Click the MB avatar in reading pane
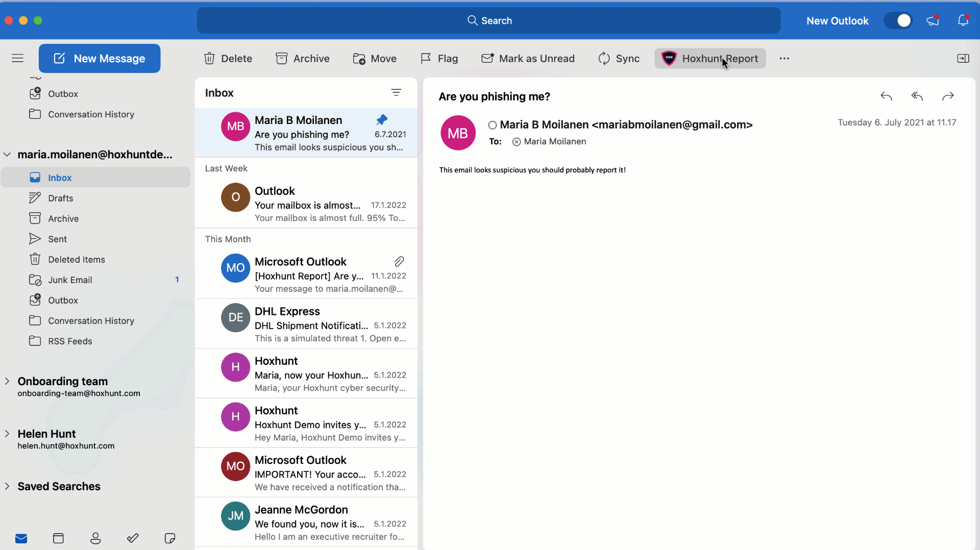This screenshot has width=980, height=550. 458,133
